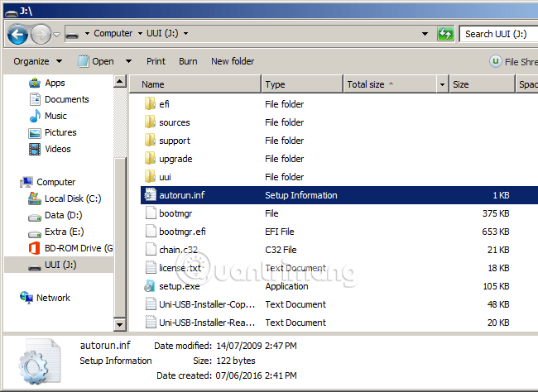Click the C32 File type cell
Viewport: 538px width, 392px height.
[281, 250]
